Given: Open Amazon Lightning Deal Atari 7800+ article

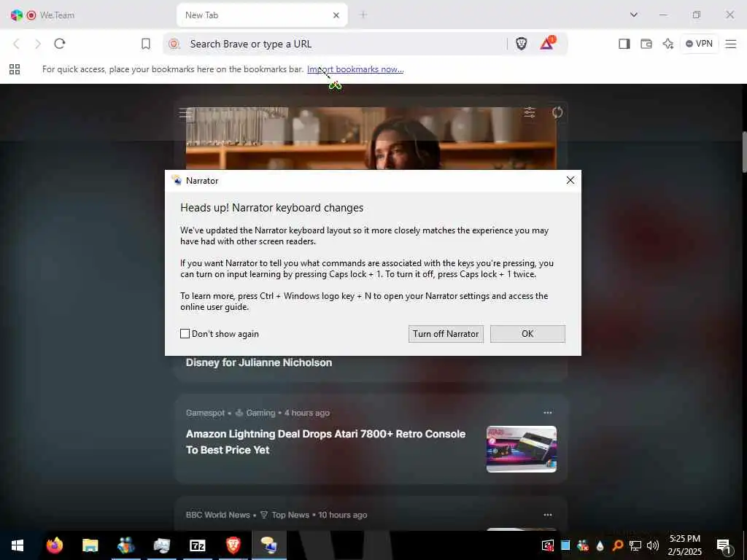Looking at the screenshot, I should coord(325,441).
